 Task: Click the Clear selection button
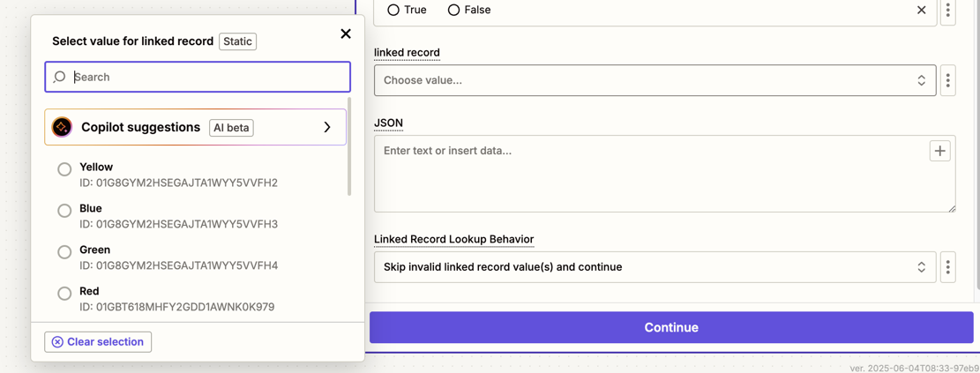(x=98, y=342)
